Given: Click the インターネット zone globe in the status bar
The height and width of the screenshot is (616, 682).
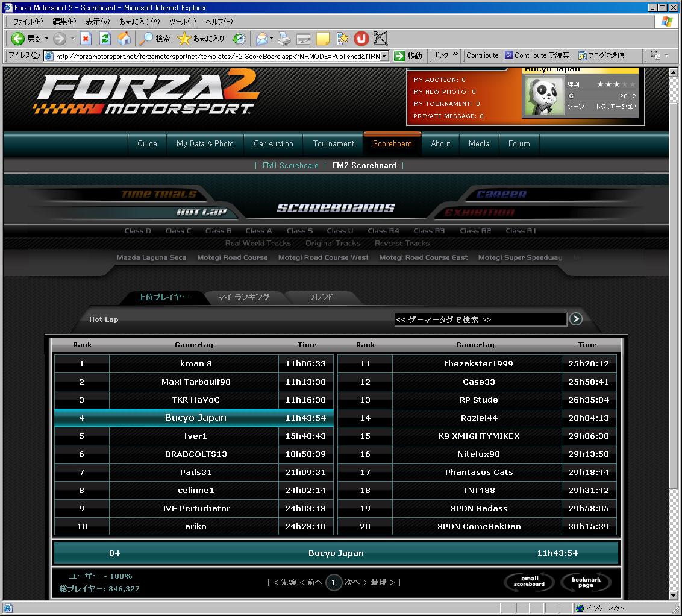Looking at the screenshot, I should (580, 608).
